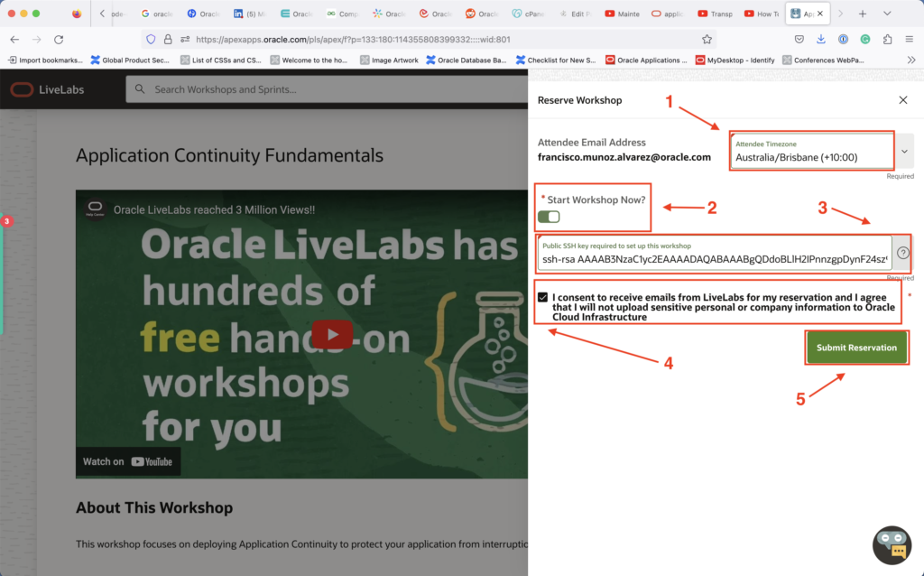Expand the Attendee Timezone dropdown

click(904, 151)
